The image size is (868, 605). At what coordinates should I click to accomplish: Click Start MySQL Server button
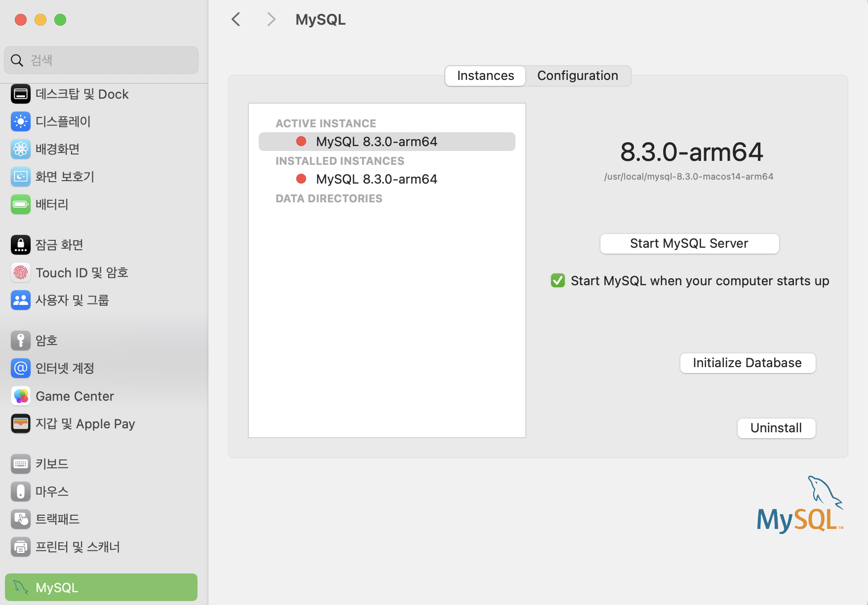tap(689, 244)
